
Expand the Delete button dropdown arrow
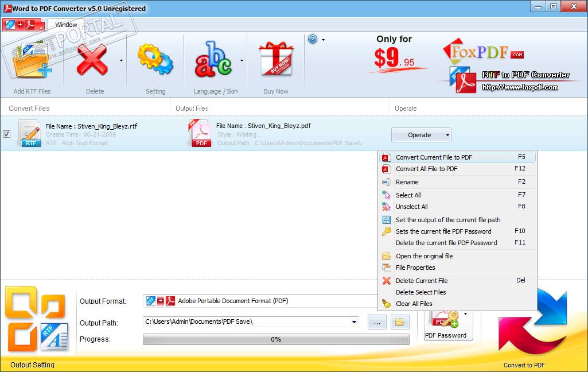(121, 60)
